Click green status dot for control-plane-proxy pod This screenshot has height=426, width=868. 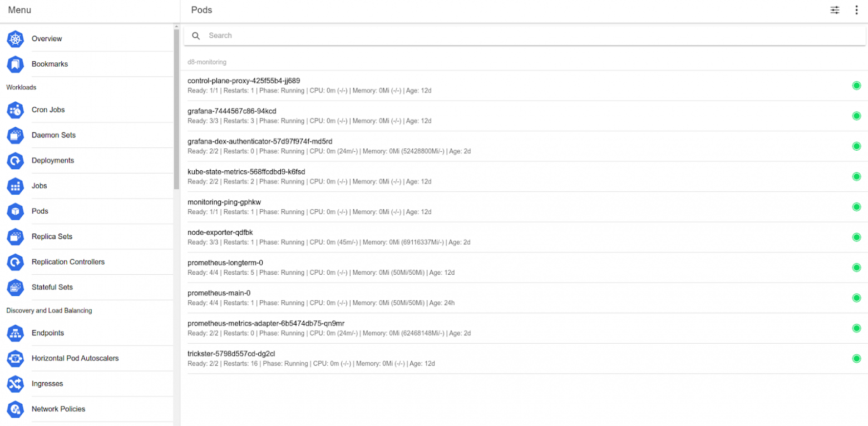pyautogui.click(x=856, y=86)
